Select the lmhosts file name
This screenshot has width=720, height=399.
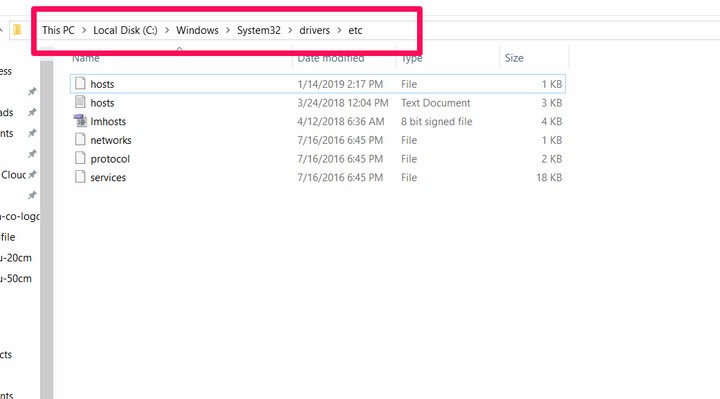(108, 121)
